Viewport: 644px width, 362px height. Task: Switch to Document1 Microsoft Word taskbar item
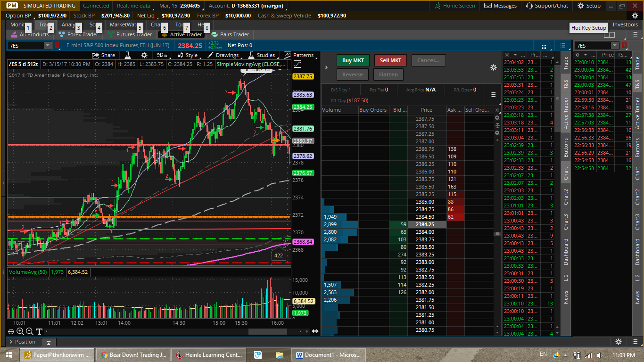coord(330,354)
